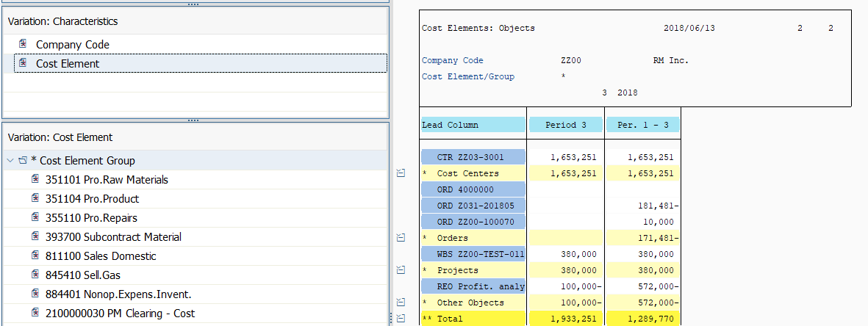
Task: Click the CTR ZZ03-3001 row cell
Action: pos(473,157)
